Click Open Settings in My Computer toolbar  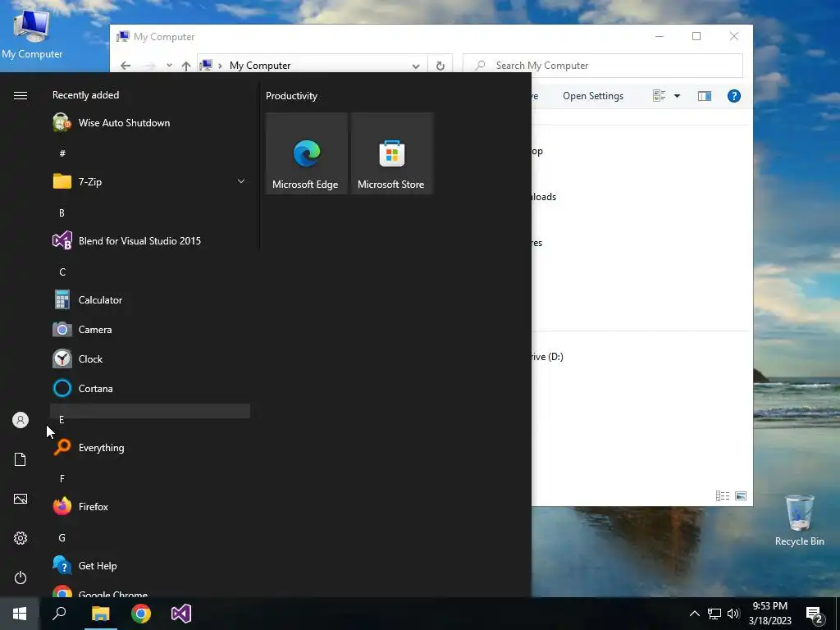coord(593,96)
